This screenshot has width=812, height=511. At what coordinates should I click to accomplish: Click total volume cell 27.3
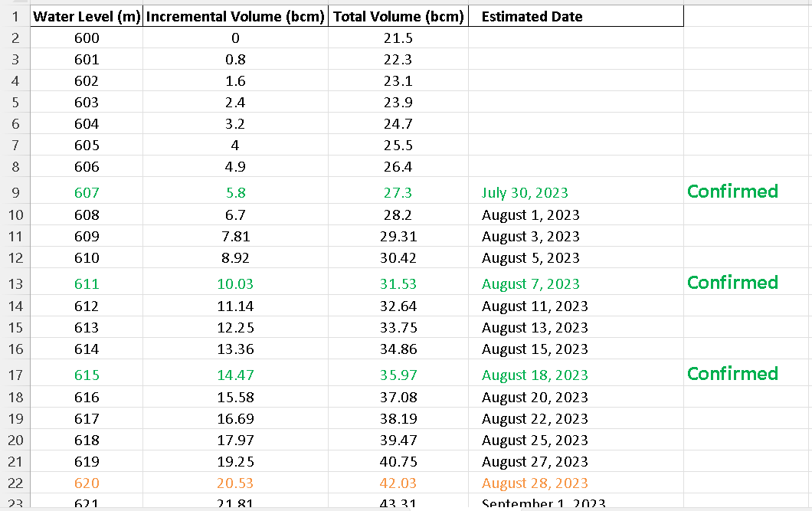point(398,192)
